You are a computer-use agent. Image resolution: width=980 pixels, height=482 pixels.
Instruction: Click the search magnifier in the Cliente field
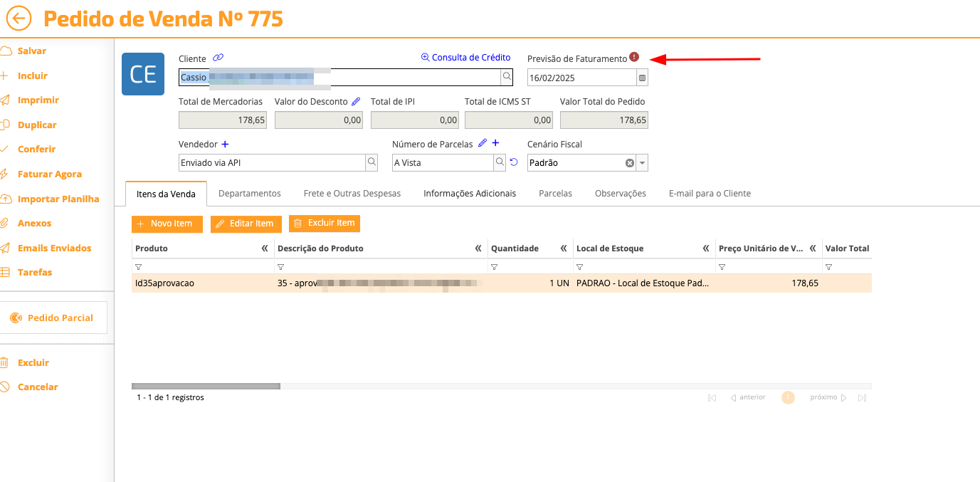point(507,77)
